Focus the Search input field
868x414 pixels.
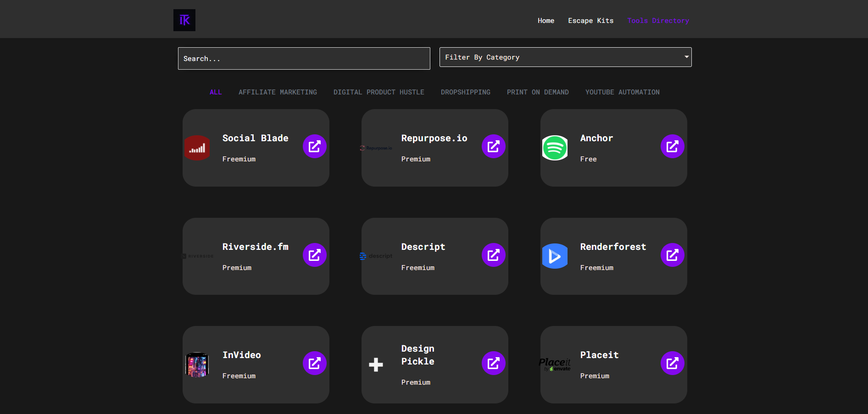[304, 59]
